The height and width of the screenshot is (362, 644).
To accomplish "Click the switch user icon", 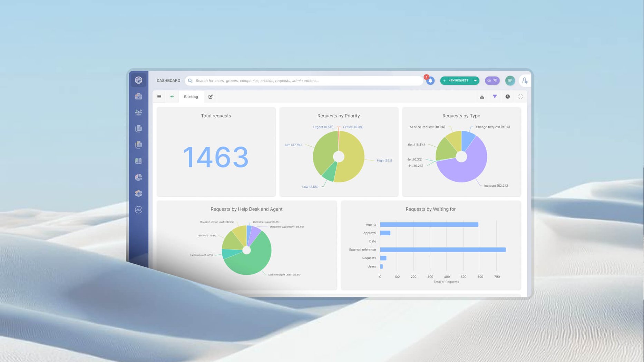I will (x=525, y=80).
